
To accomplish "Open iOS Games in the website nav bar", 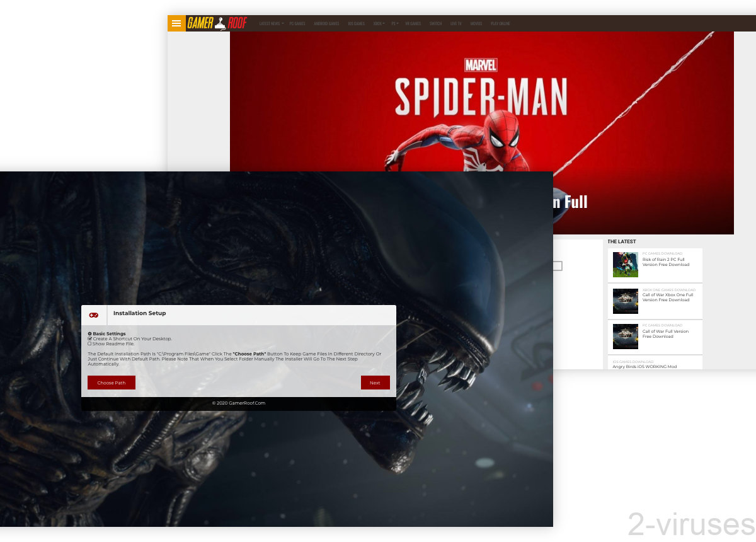I will tap(356, 24).
